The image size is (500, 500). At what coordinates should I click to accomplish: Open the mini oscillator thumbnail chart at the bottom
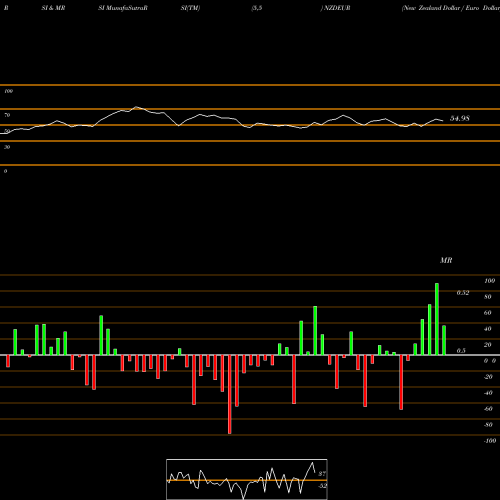[247, 479]
